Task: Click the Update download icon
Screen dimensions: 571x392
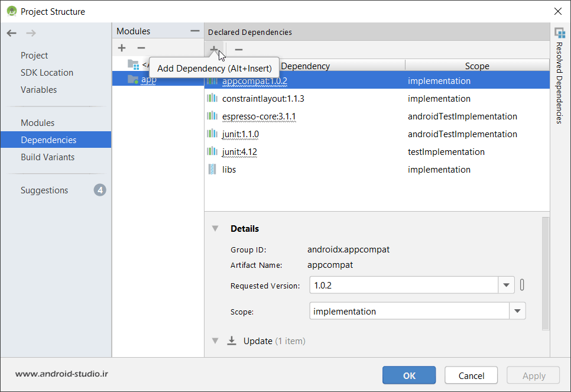Action: coord(232,341)
